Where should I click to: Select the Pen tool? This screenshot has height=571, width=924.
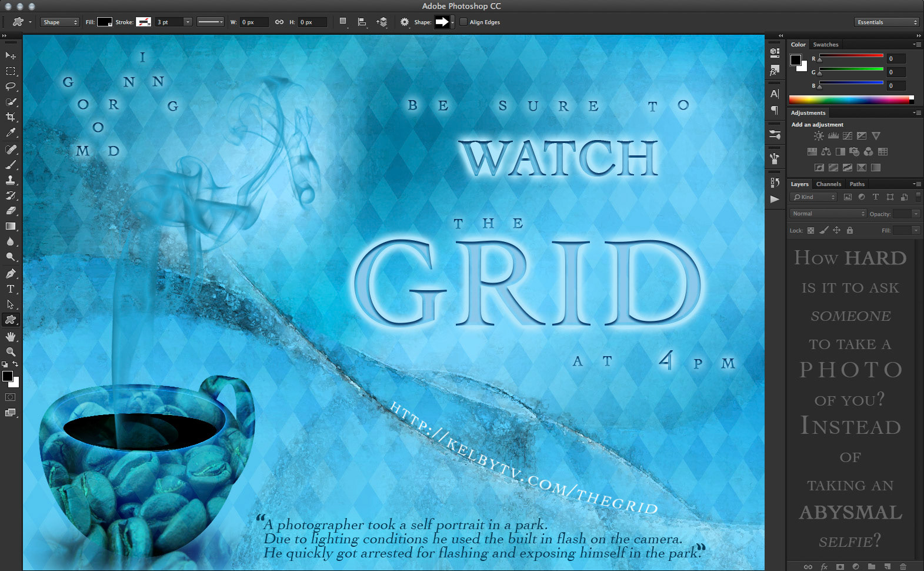(x=11, y=274)
